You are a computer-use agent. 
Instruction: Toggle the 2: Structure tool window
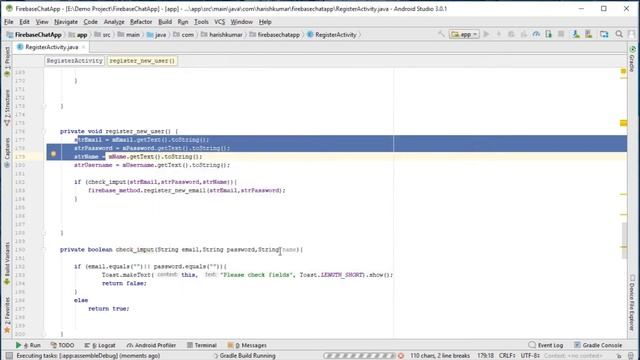(x=7, y=107)
